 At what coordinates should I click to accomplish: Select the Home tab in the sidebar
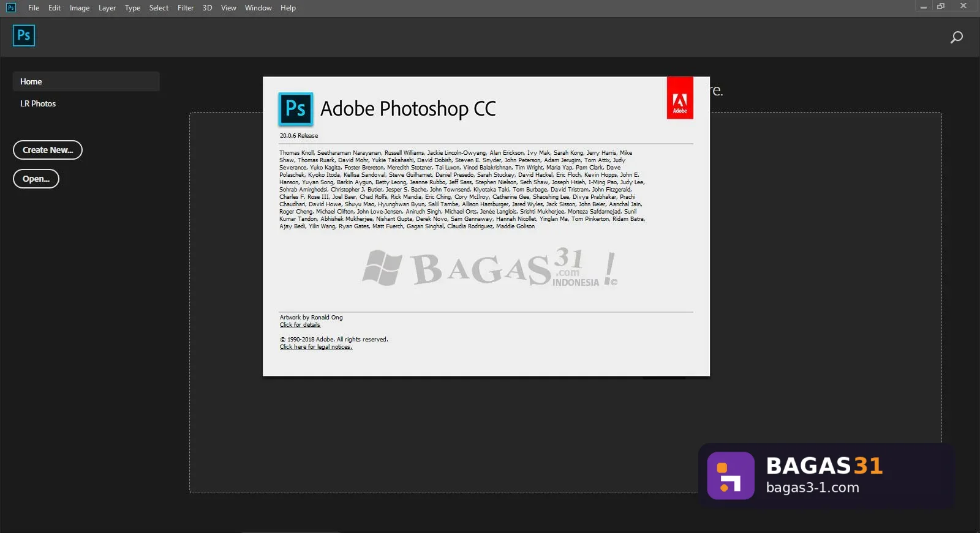pyautogui.click(x=86, y=81)
